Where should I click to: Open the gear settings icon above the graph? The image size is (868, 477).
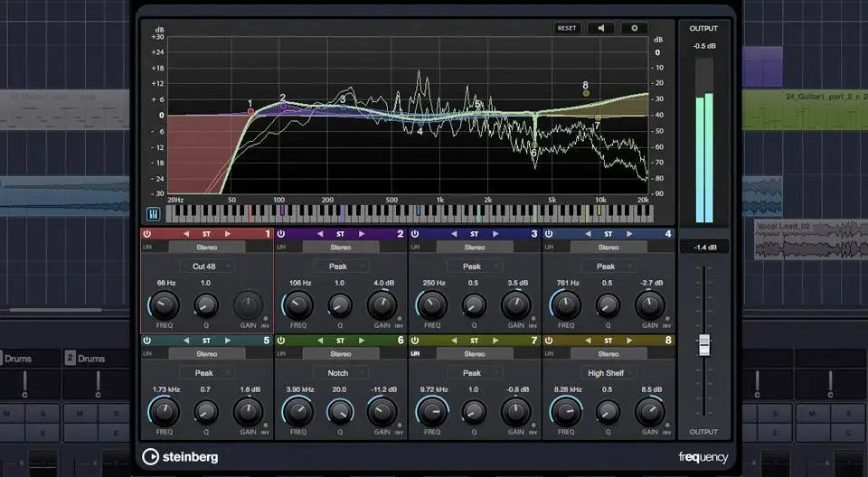click(635, 28)
